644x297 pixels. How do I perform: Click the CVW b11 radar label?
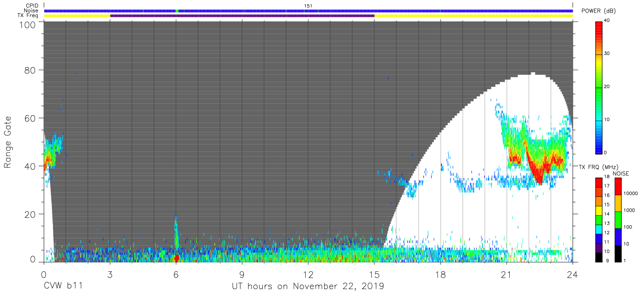point(63,286)
